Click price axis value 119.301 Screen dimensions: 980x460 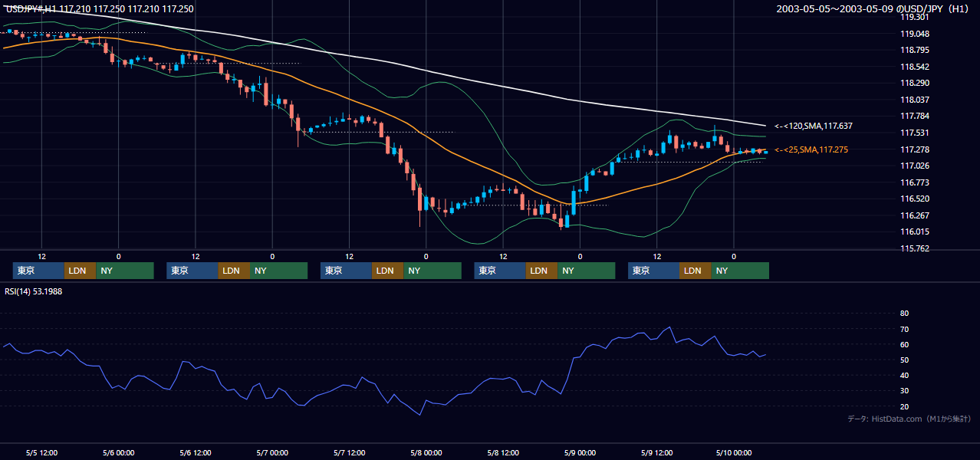click(x=913, y=17)
